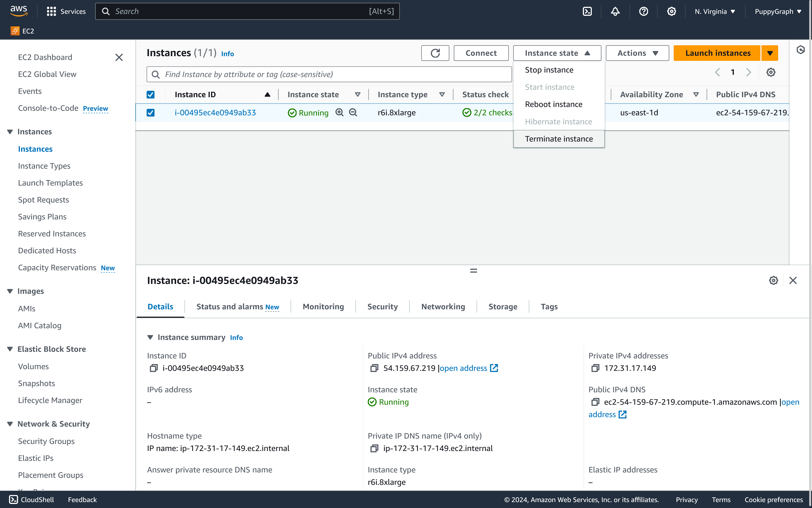Open the N. Virginia region dropdown
The width and height of the screenshot is (812, 508).
(x=715, y=11)
